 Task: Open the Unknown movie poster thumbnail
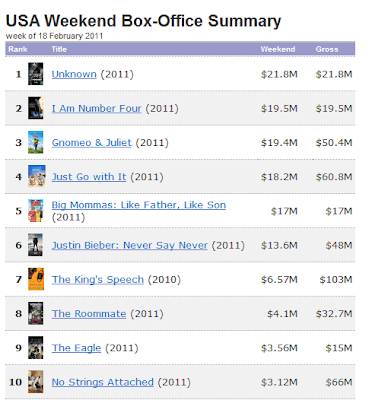coord(36,74)
